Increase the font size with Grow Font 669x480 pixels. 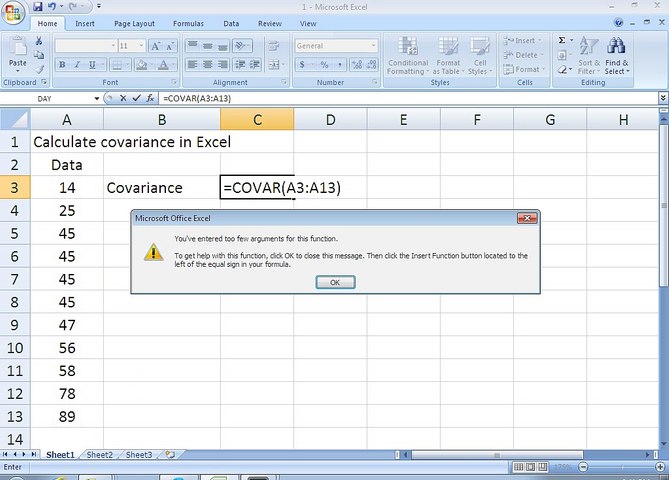point(156,46)
